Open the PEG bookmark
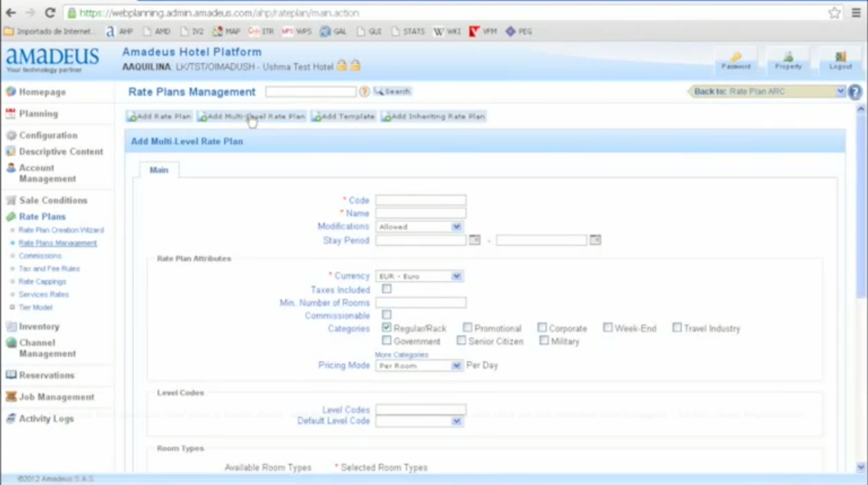Image resolution: width=868 pixels, height=485 pixels. tap(519, 31)
